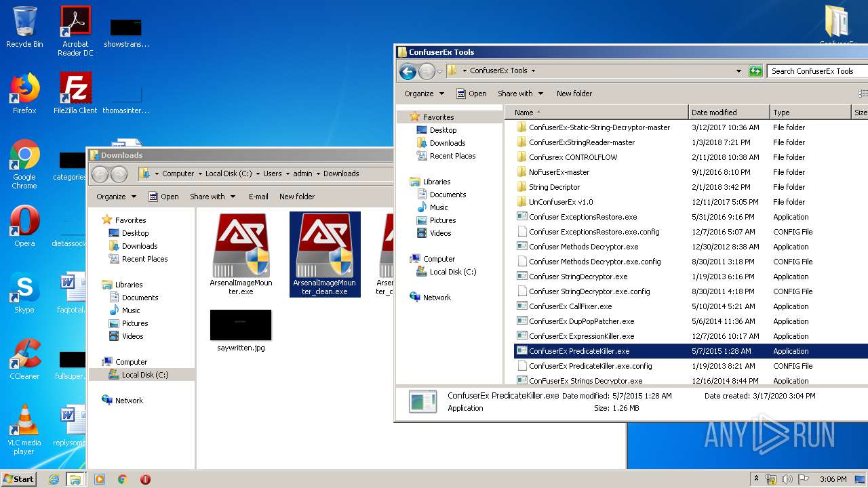
Task: Launch FileZilla Client shortcut
Action: (75, 94)
